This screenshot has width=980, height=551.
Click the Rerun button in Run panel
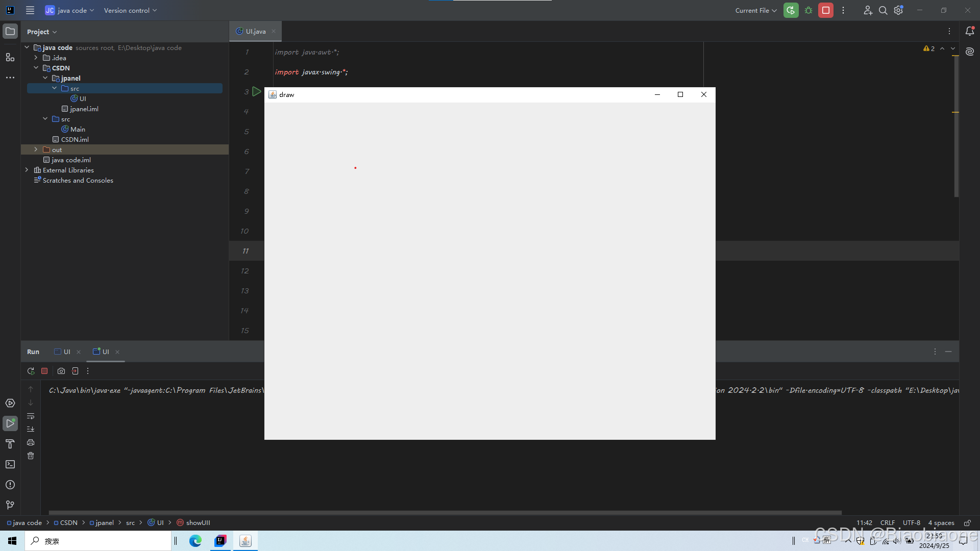[x=31, y=371]
